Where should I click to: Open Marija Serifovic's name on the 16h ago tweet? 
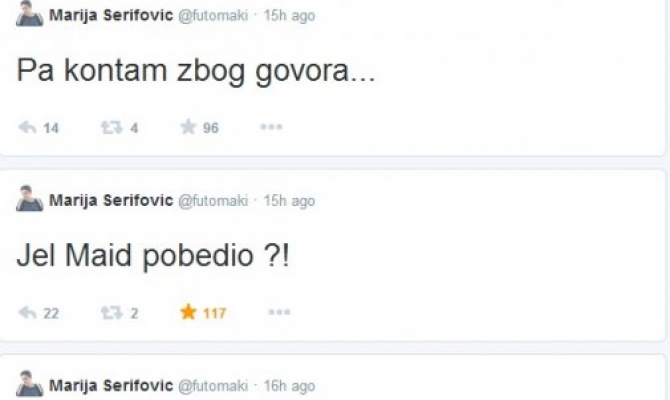111,386
